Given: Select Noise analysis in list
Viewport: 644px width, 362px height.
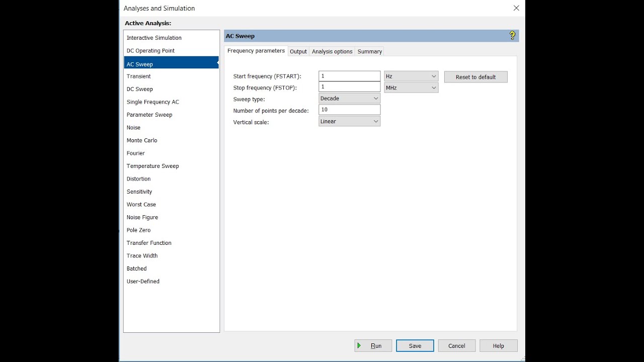Looking at the screenshot, I should click(172, 128).
